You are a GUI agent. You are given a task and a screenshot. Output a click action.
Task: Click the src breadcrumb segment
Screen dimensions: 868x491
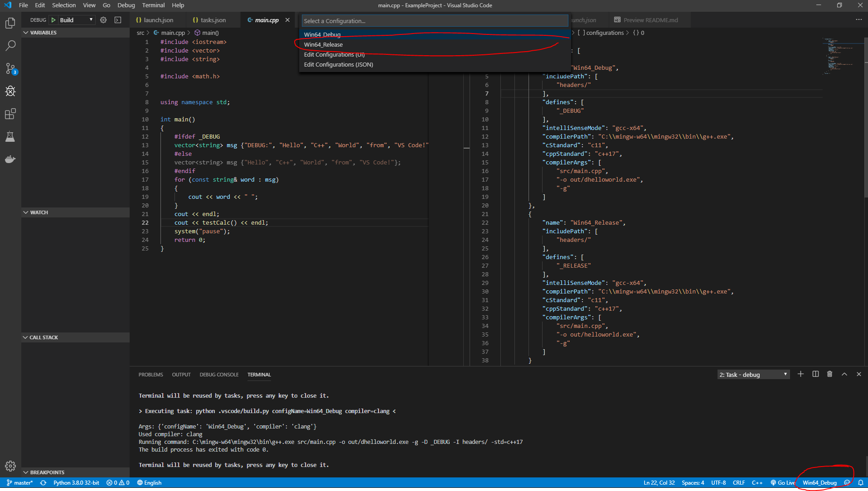(140, 33)
